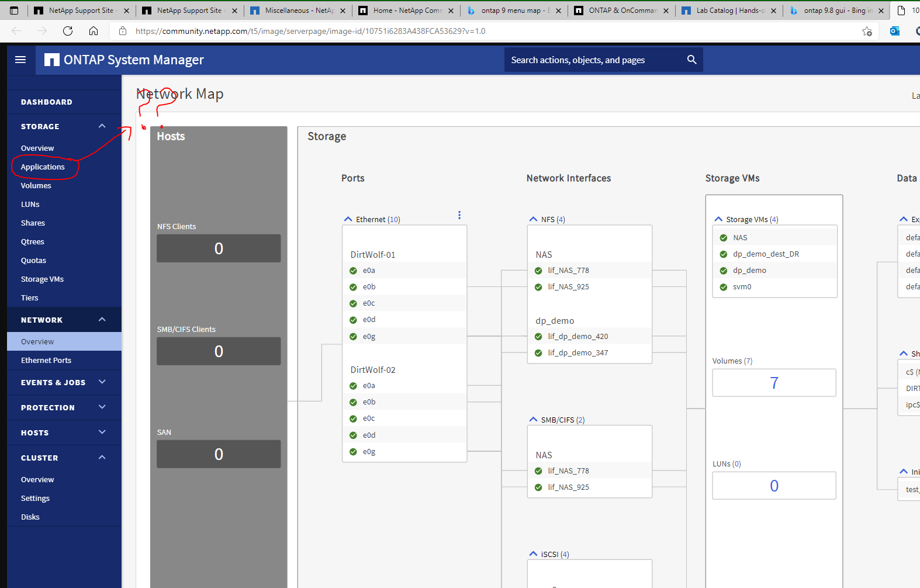Open the hamburger navigation menu
Image resolution: width=920 pixels, height=588 pixels.
coord(20,60)
